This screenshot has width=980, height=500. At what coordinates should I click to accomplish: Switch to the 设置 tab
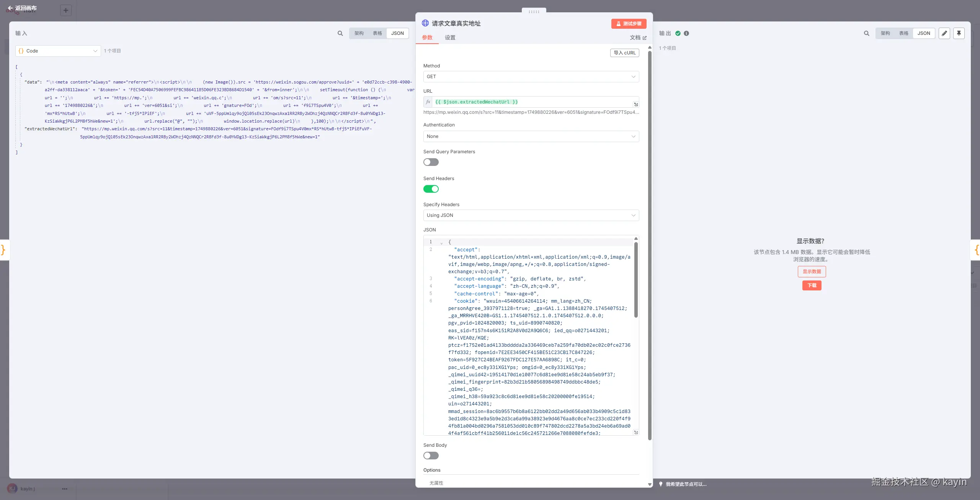[450, 38]
